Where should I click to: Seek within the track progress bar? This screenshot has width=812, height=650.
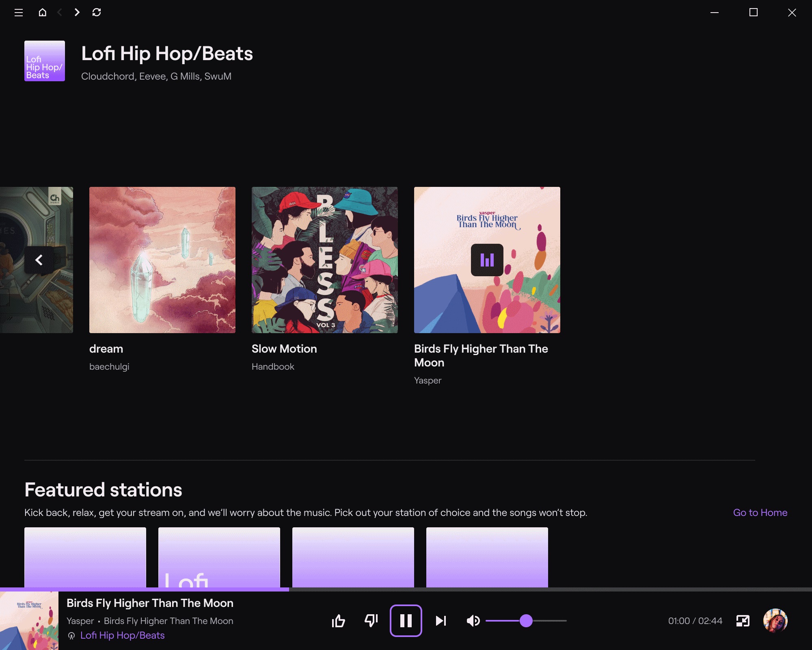click(x=406, y=589)
